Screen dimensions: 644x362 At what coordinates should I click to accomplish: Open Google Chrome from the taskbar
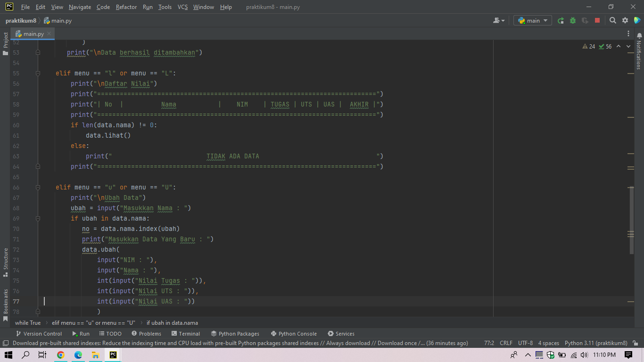(x=61, y=355)
